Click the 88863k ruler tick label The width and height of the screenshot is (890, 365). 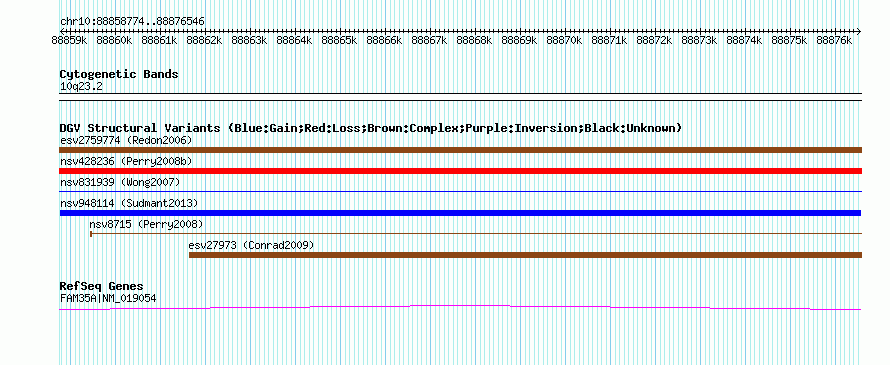(x=249, y=40)
